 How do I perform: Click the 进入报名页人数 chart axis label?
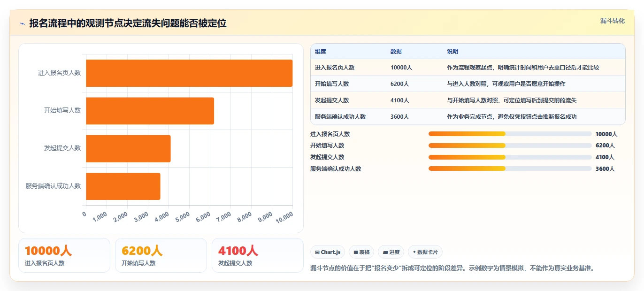click(60, 73)
